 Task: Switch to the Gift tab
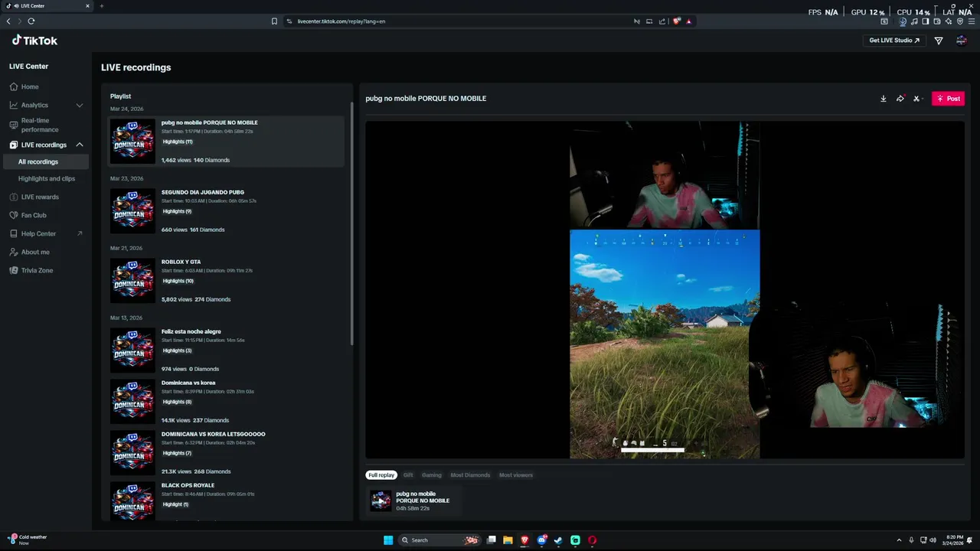click(x=408, y=475)
